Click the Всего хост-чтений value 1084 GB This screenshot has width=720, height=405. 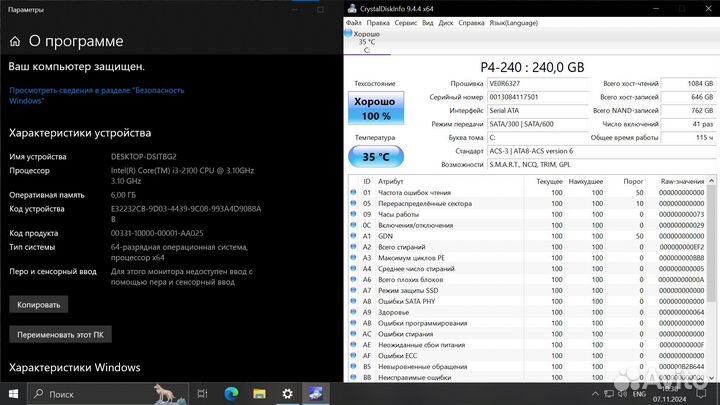pos(688,84)
